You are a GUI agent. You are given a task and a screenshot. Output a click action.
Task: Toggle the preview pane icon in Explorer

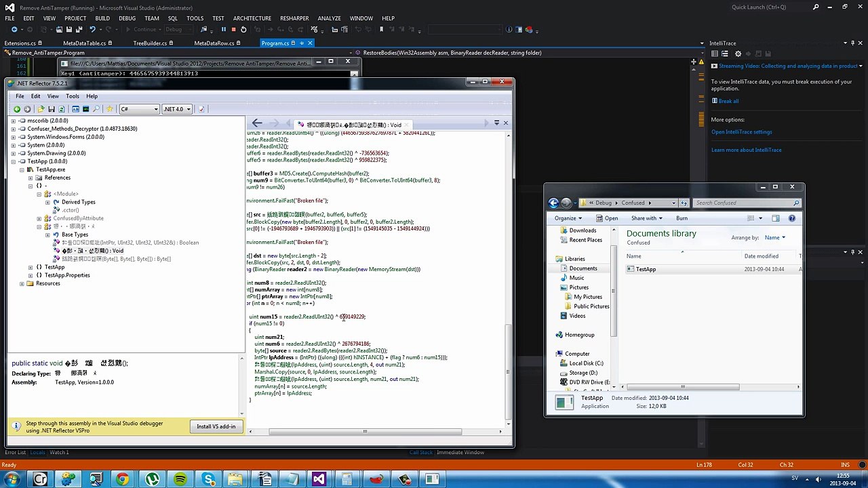pyautogui.click(x=776, y=218)
